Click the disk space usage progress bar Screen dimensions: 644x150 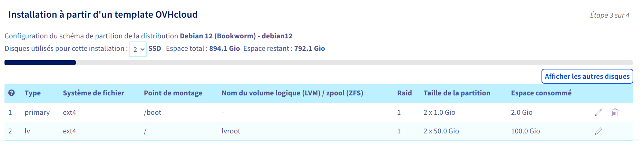click(x=319, y=63)
